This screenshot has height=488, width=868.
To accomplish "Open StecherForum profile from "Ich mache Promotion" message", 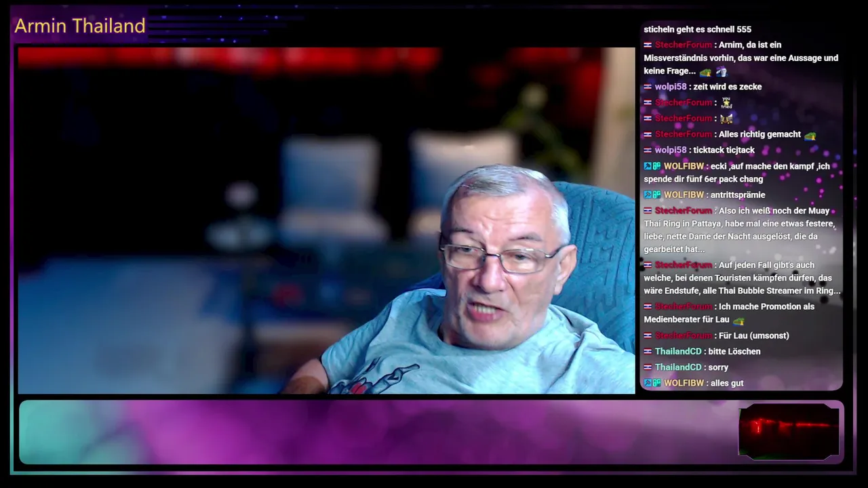I will point(684,306).
